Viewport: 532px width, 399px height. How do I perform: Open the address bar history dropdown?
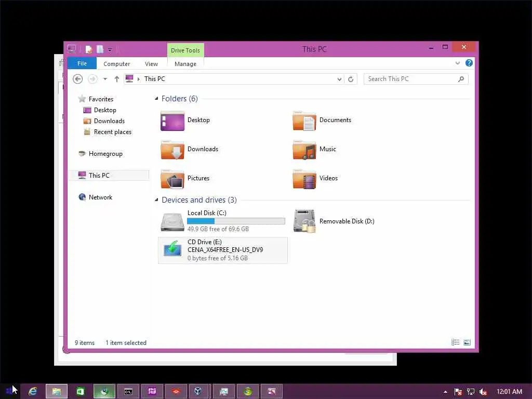click(x=339, y=79)
